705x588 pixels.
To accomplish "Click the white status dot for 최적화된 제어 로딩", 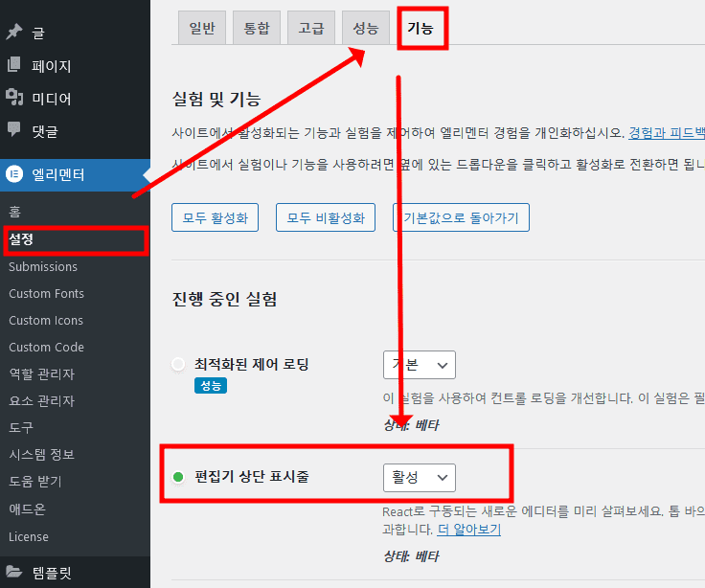I will (177, 365).
